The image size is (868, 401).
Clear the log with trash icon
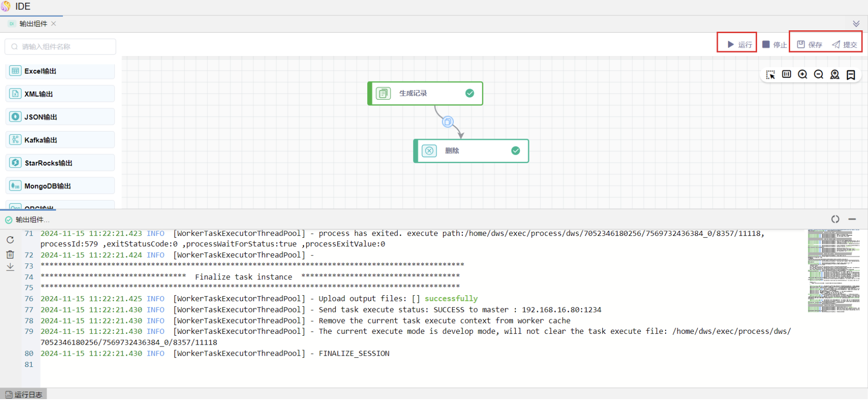(10, 255)
